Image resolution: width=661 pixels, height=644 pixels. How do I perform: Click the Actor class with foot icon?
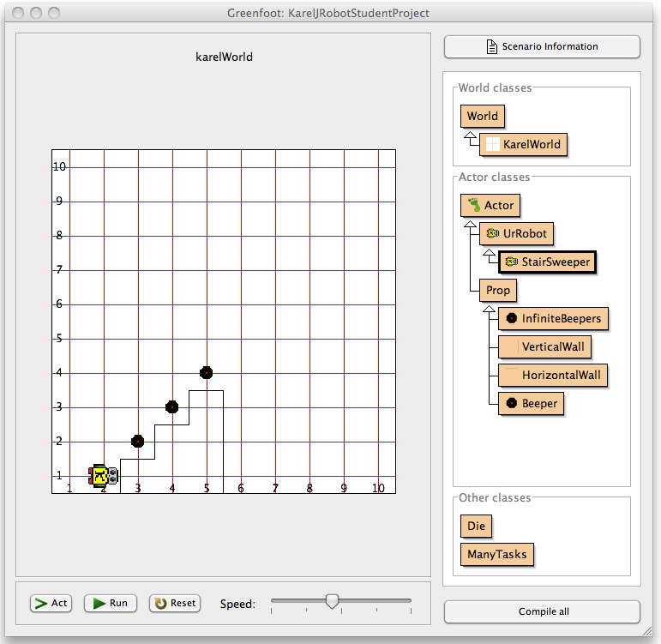point(490,205)
